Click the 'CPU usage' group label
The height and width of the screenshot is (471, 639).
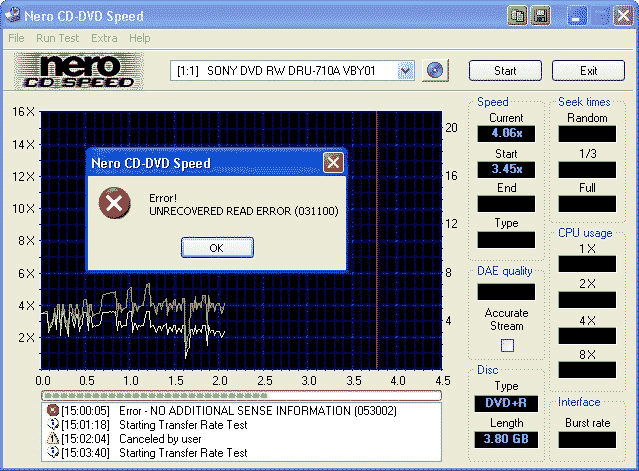585,233
